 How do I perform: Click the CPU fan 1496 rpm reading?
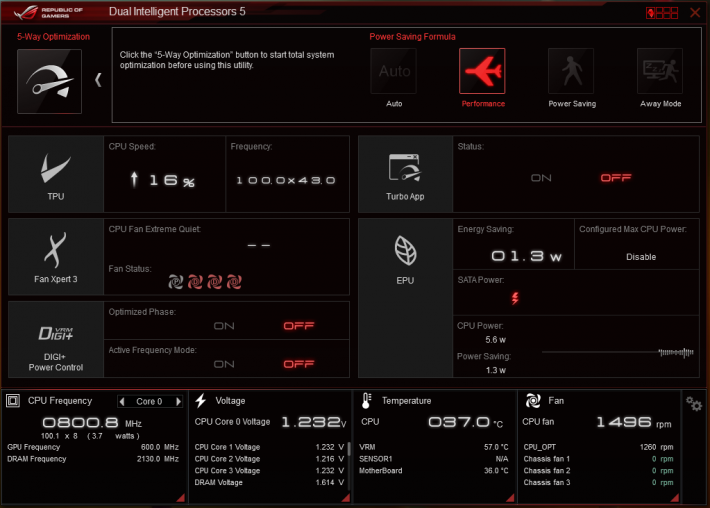coord(633,422)
